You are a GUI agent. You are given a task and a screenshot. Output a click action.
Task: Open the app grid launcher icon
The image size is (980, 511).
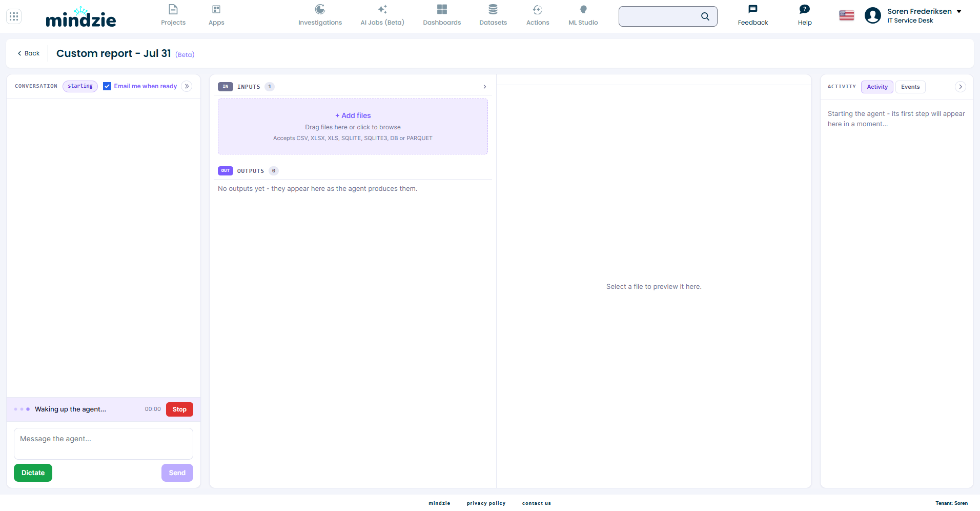click(x=14, y=16)
